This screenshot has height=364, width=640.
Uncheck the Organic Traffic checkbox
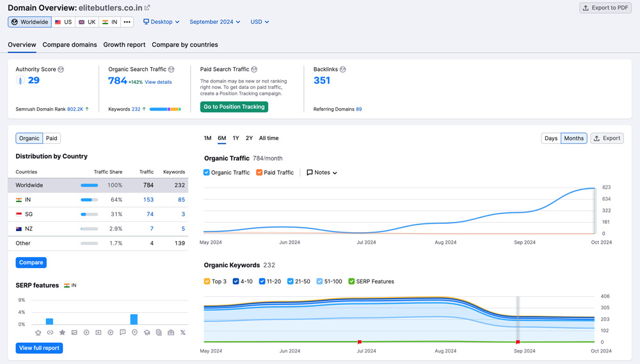point(207,173)
